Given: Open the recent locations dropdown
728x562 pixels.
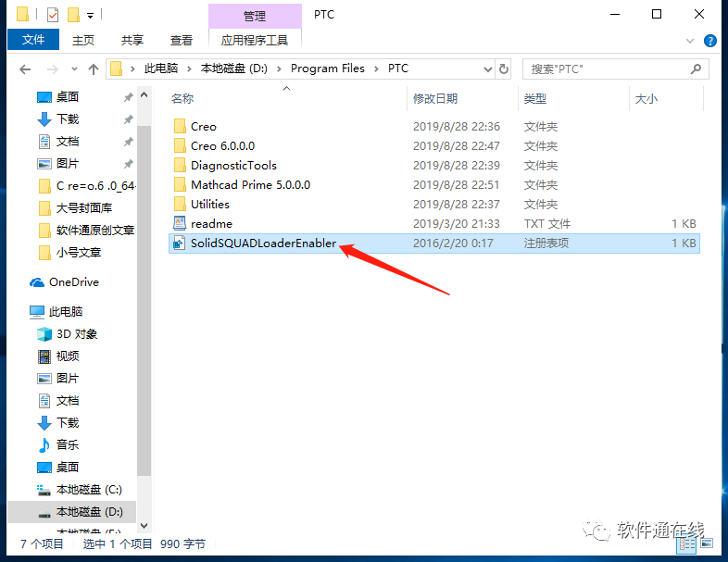Looking at the screenshot, I should click(74, 69).
